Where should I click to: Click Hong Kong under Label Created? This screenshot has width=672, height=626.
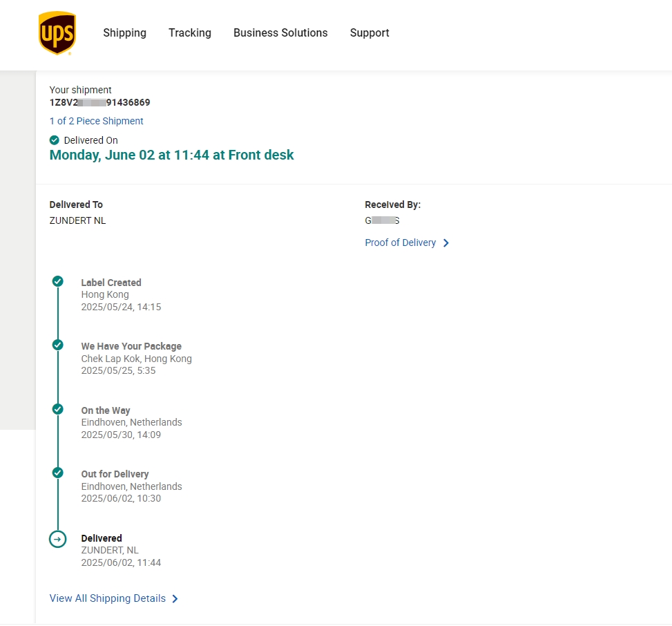point(105,294)
